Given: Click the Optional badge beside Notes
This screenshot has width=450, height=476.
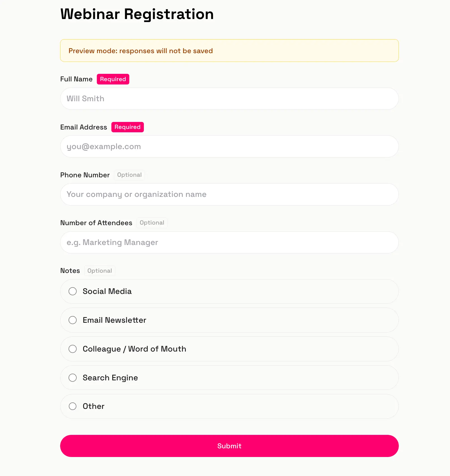Looking at the screenshot, I should click(x=100, y=271).
